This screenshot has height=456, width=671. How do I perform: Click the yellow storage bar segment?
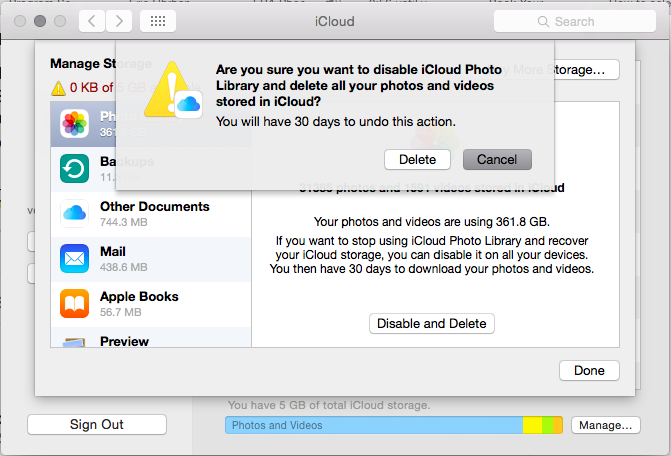click(532, 425)
